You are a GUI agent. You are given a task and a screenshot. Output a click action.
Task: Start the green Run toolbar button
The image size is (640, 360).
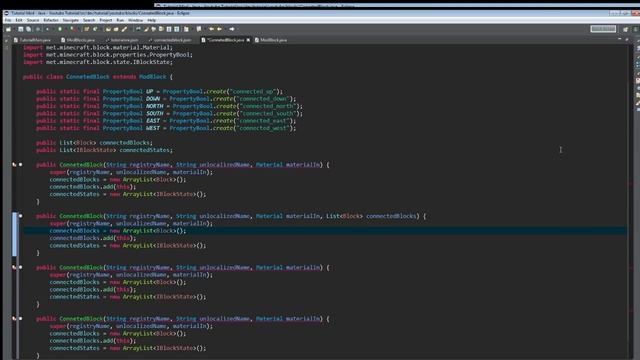pyautogui.click(x=60, y=29)
